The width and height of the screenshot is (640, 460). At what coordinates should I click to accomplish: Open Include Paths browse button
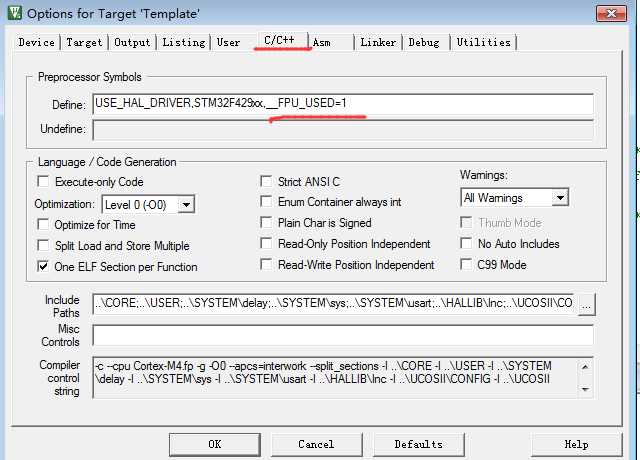[587, 304]
